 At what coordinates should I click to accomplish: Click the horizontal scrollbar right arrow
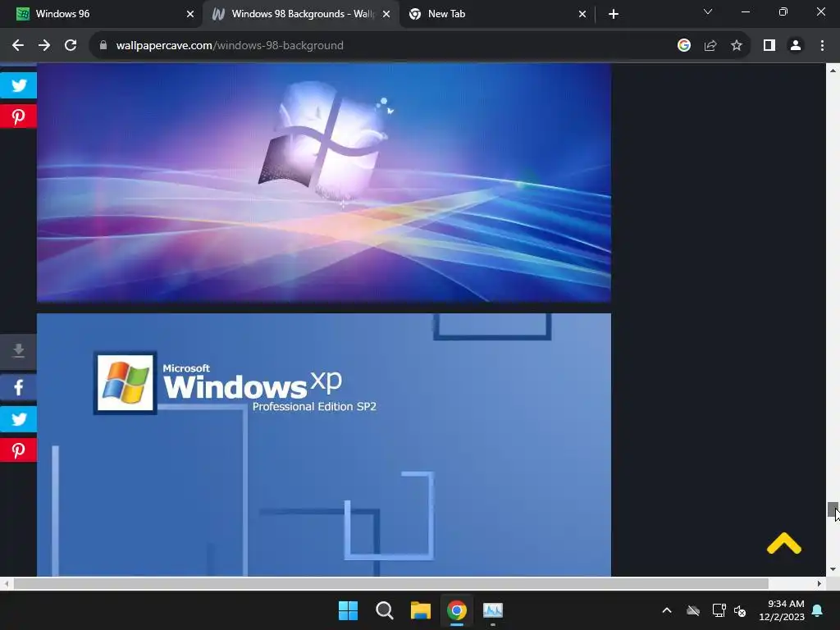pyautogui.click(x=819, y=583)
